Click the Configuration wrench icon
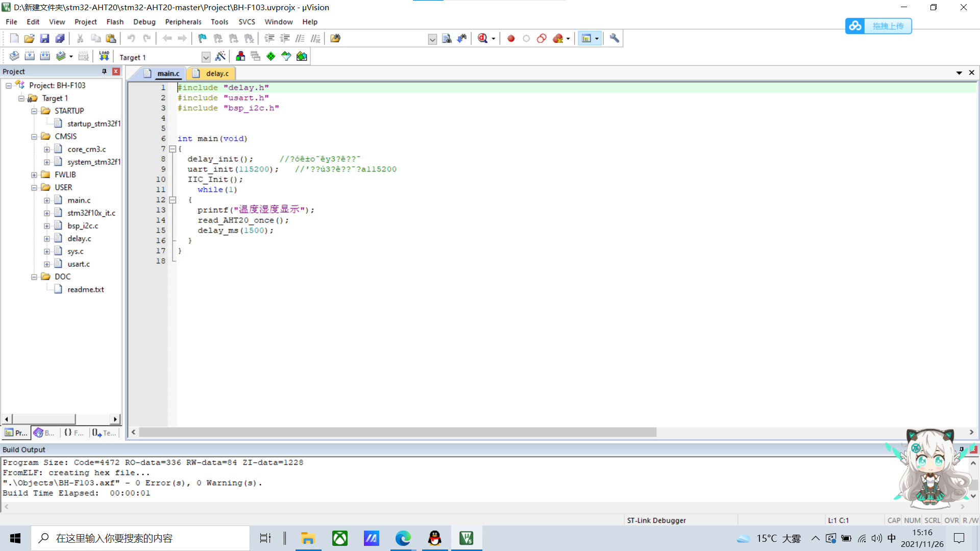Viewport: 980px width, 551px height. (615, 38)
